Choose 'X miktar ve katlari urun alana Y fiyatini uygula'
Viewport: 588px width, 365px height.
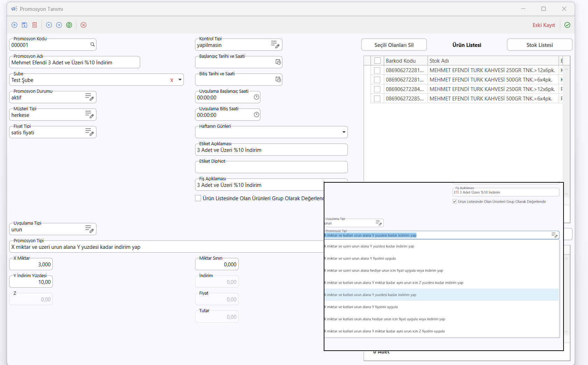tap(442, 307)
